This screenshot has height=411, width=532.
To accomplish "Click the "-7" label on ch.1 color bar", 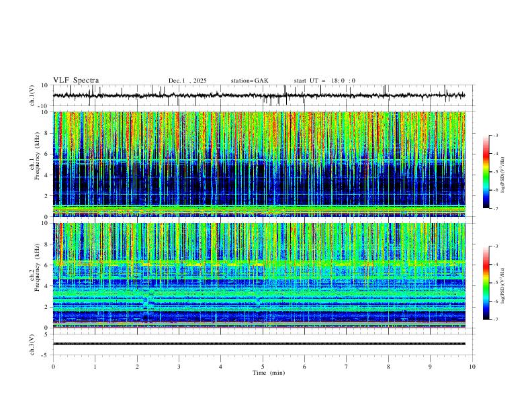I will 495,208.
